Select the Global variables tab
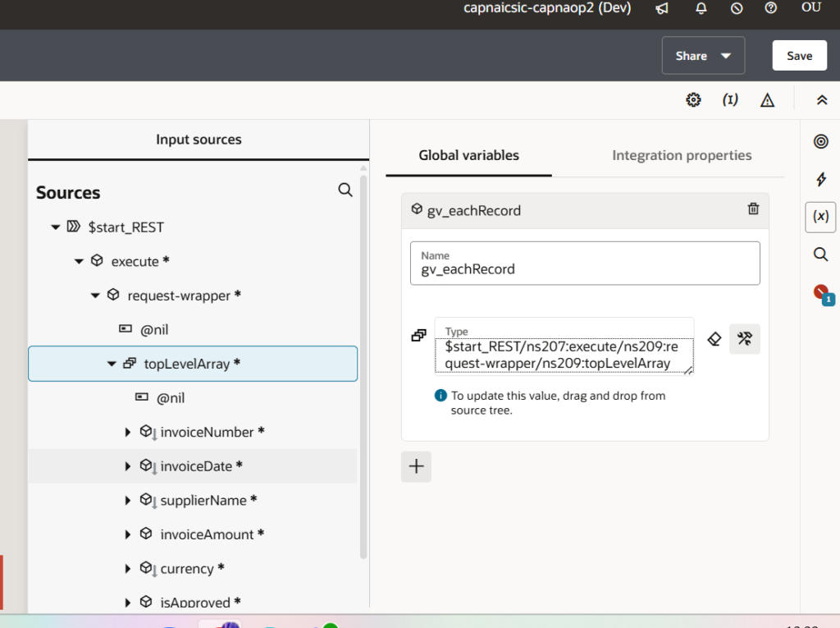The height and width of the screenshot is (628, 840). tap(468, 155)
